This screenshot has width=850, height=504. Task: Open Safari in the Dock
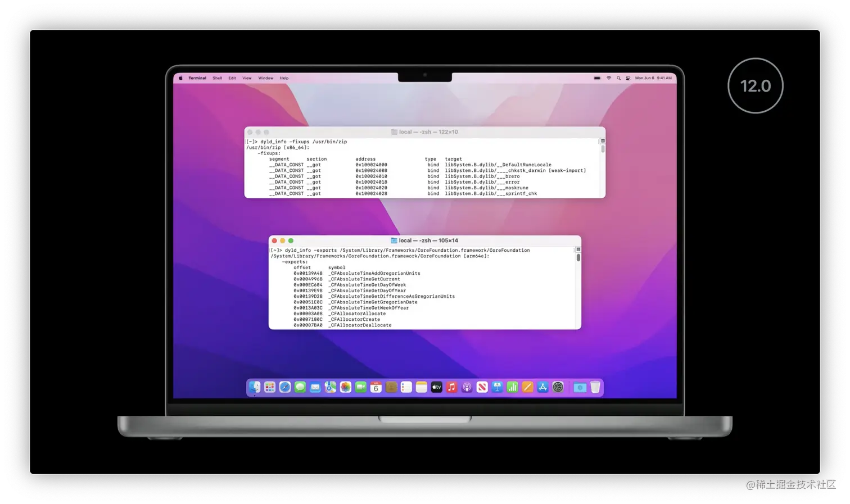coord(285,387)
